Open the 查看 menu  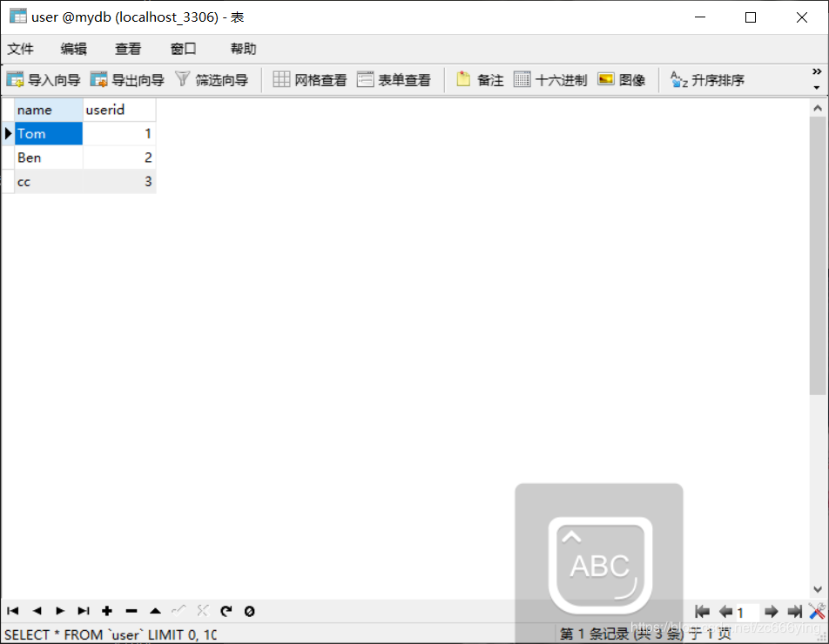tap(128, 49)
